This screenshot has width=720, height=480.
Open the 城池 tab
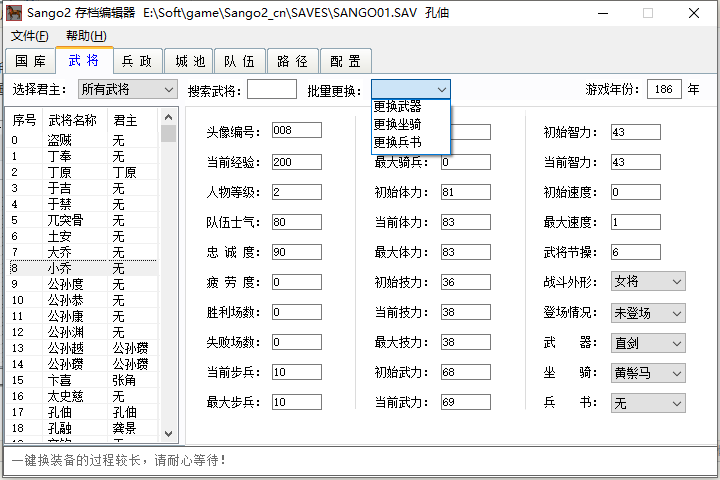click(x=189, y=61)
